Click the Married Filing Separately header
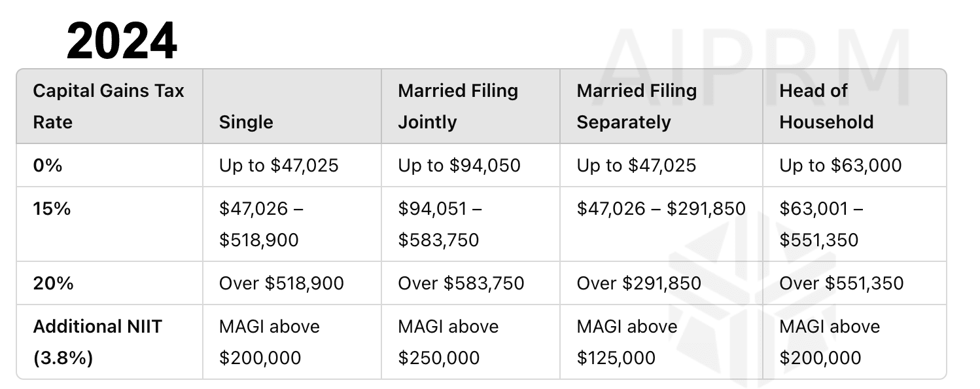This screenshot has width=980, height=389. coord(637,106)
